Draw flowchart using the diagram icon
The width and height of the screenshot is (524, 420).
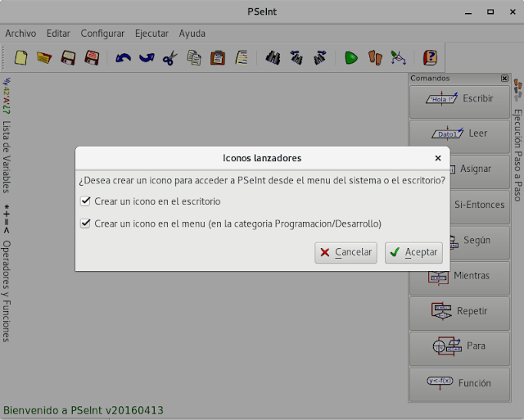399,58
